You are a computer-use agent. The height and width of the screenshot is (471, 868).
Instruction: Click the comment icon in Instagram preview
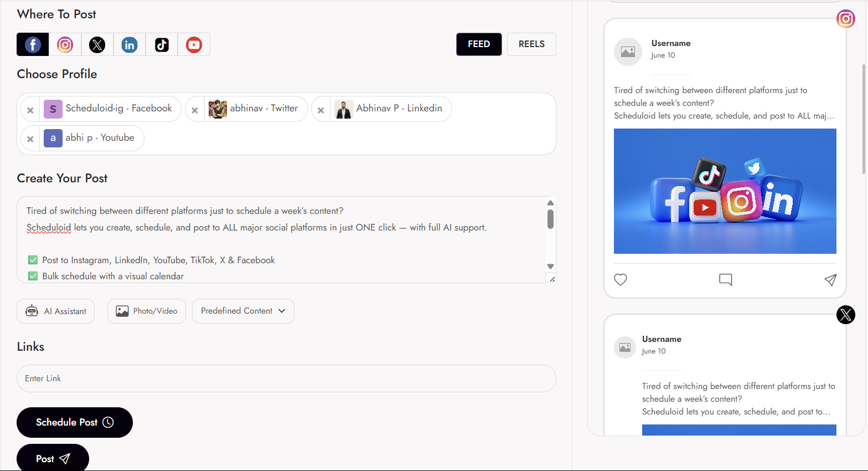click(x=725, y=280)
